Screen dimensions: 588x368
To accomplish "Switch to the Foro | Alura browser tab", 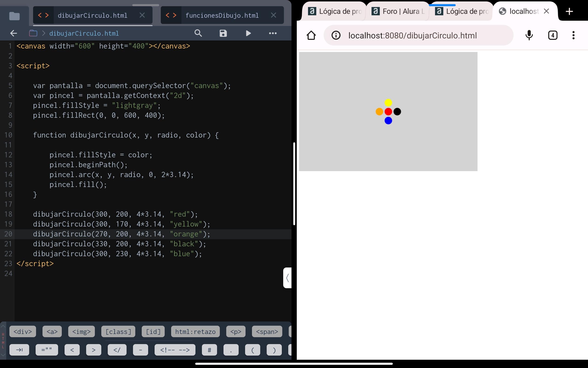I will [397, 11].
